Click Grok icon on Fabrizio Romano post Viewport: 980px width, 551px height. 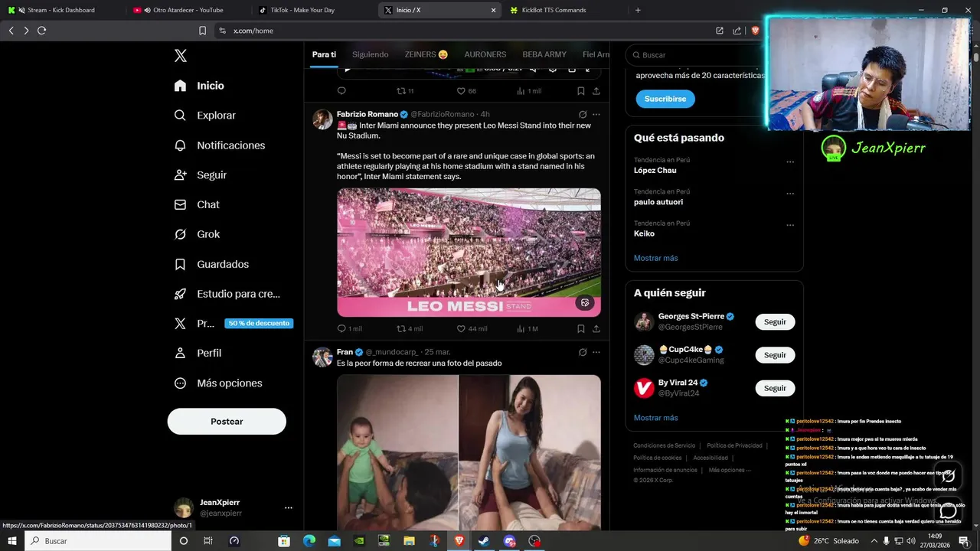[x=583, y=114]
